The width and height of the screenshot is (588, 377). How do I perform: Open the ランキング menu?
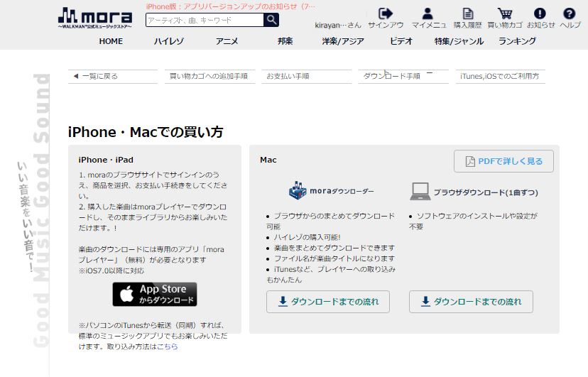517,41
